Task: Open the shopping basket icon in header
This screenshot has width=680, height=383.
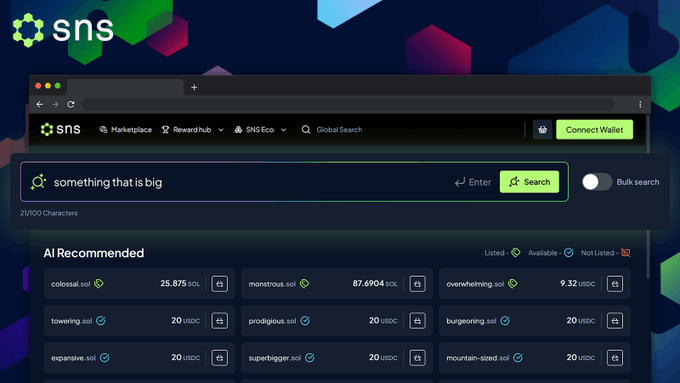Action: pyautogui.click(x=543, y=129)
